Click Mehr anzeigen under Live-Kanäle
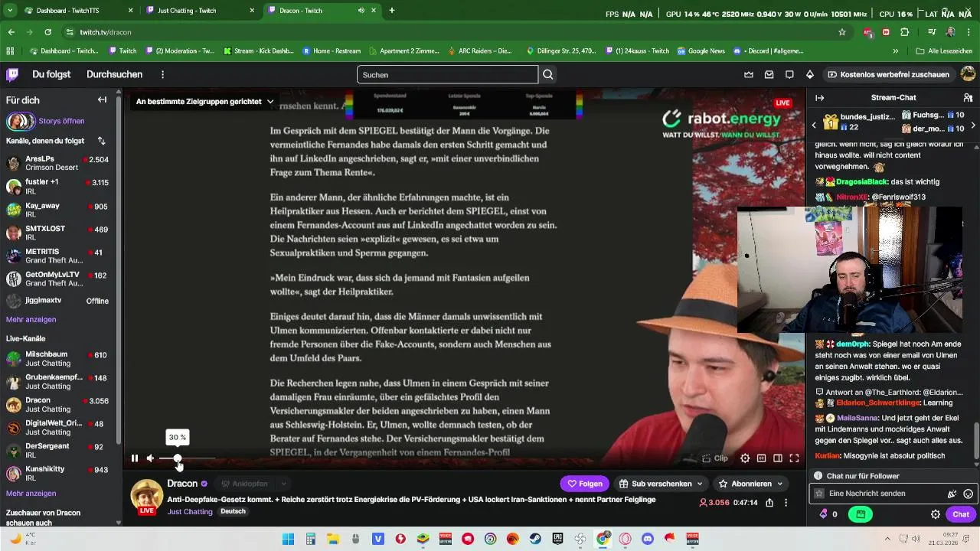Screen dimensions: 980x551 pyautogui.click(x=31, y=494)
